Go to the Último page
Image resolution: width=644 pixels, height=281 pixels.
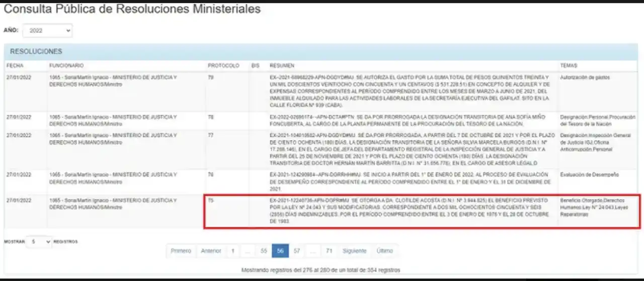tap(385, 251)
